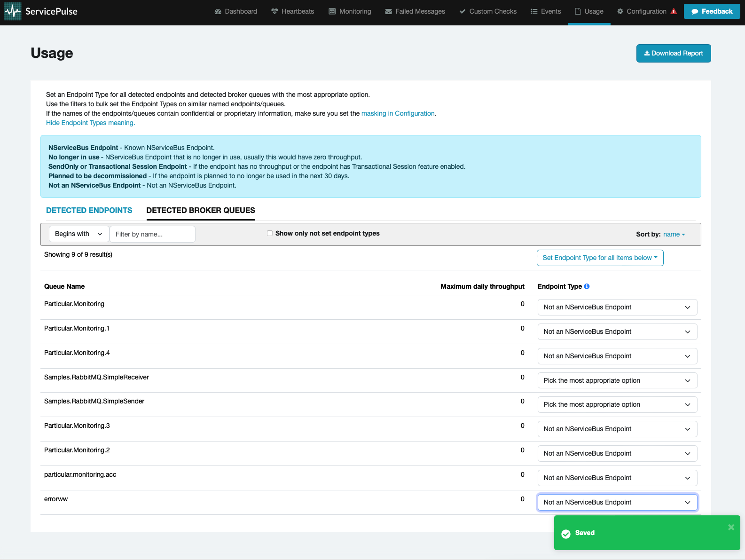
Task: Open the Events page
Action: pos(546,11)
